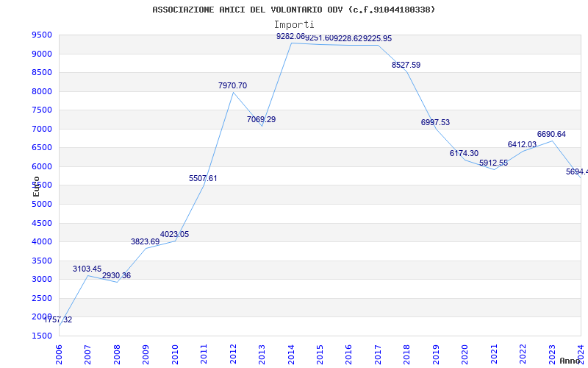588x368 pixels.
Task: Click the y-axis value 2500
Action: tap(43, 299)
